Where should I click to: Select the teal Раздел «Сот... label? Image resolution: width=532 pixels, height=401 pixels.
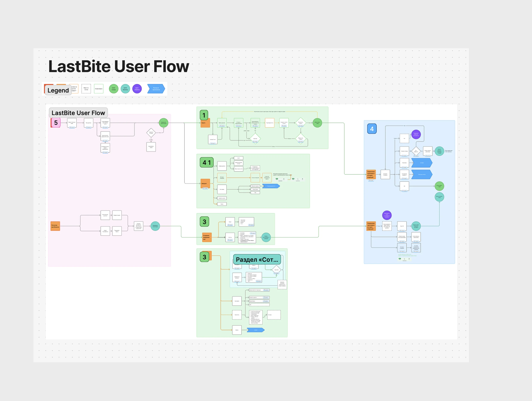point(257,260)
